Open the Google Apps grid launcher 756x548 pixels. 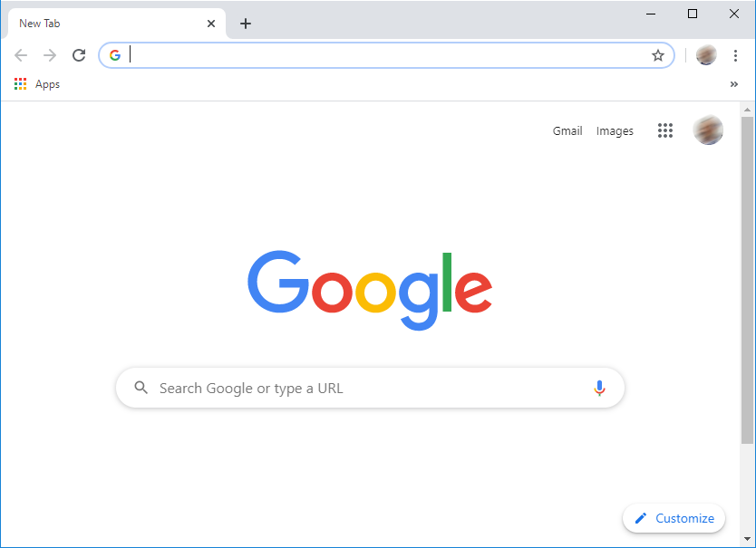(x=665, y=130)
